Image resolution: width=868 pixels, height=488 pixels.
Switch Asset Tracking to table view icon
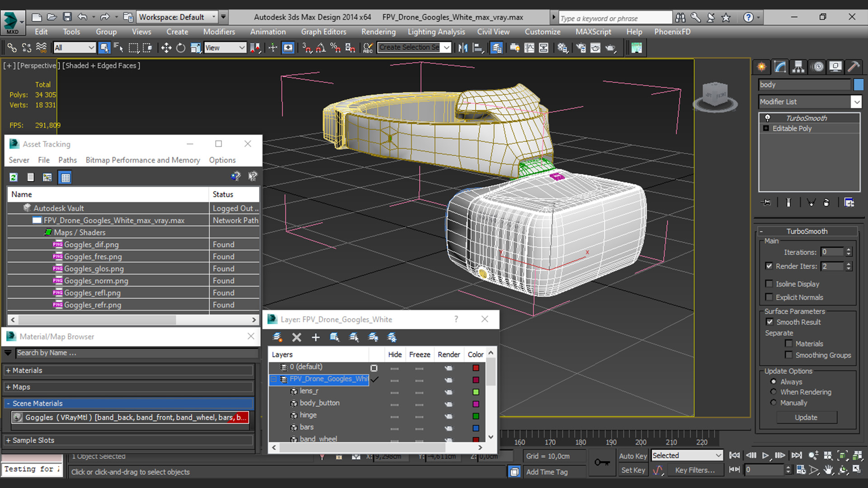[x=66, y=177]
